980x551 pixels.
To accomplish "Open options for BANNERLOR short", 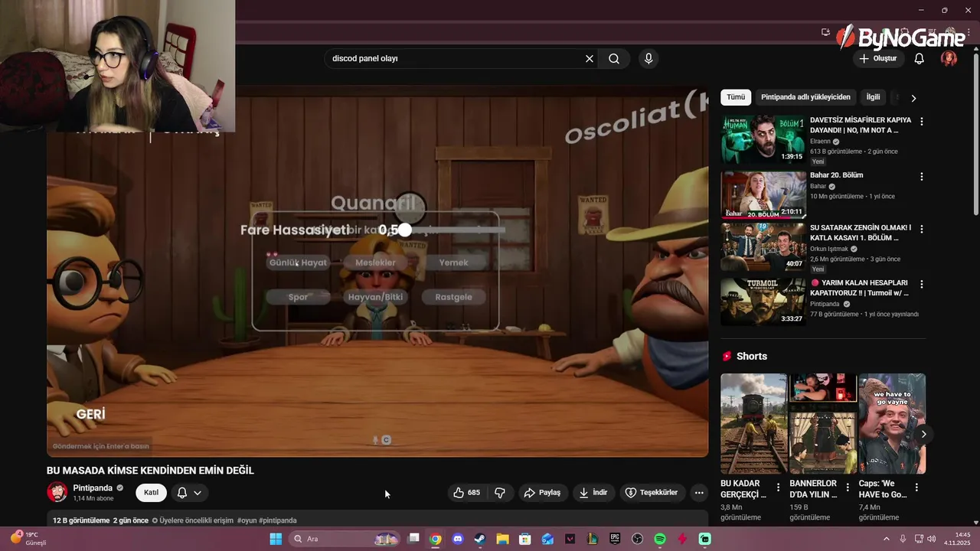I will 848,487.
